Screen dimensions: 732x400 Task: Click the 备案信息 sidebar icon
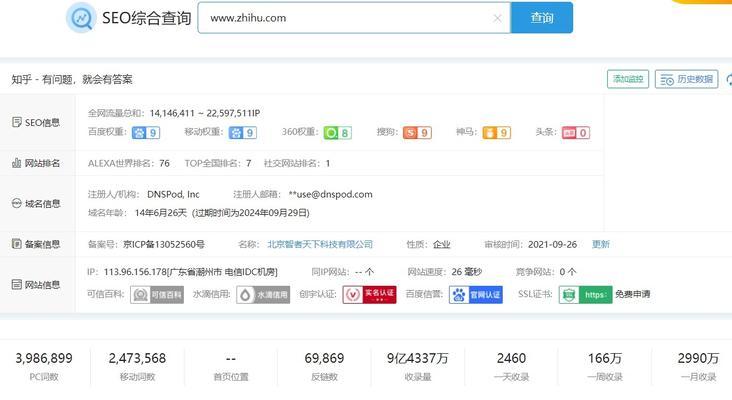17,244
